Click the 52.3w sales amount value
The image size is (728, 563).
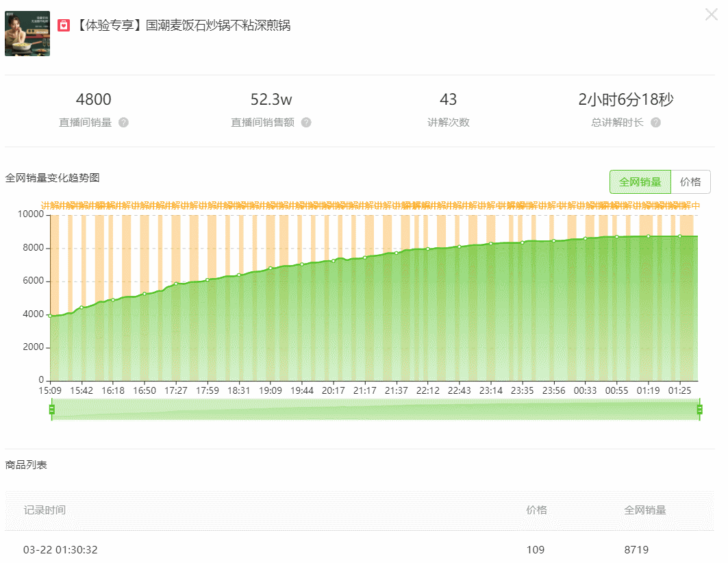271,99
